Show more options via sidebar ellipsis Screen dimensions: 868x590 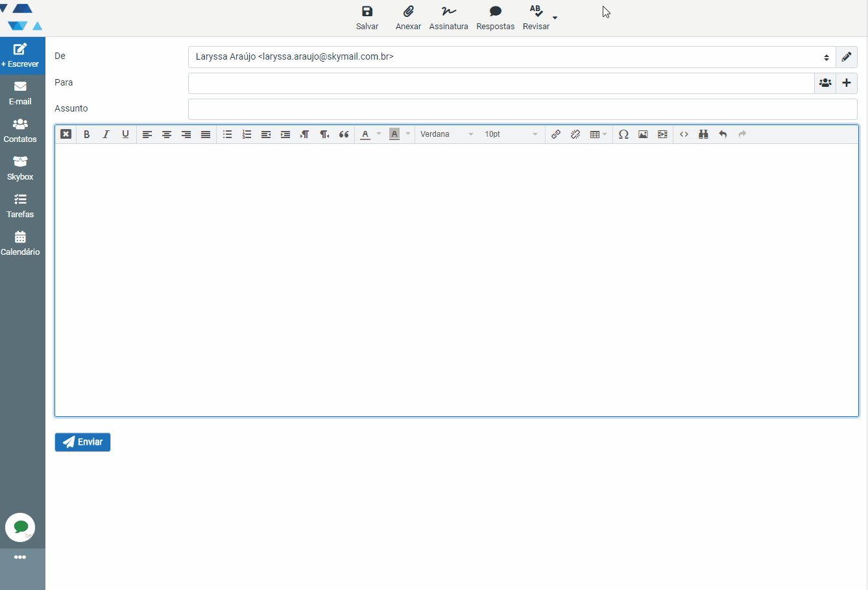click(20, 557)
